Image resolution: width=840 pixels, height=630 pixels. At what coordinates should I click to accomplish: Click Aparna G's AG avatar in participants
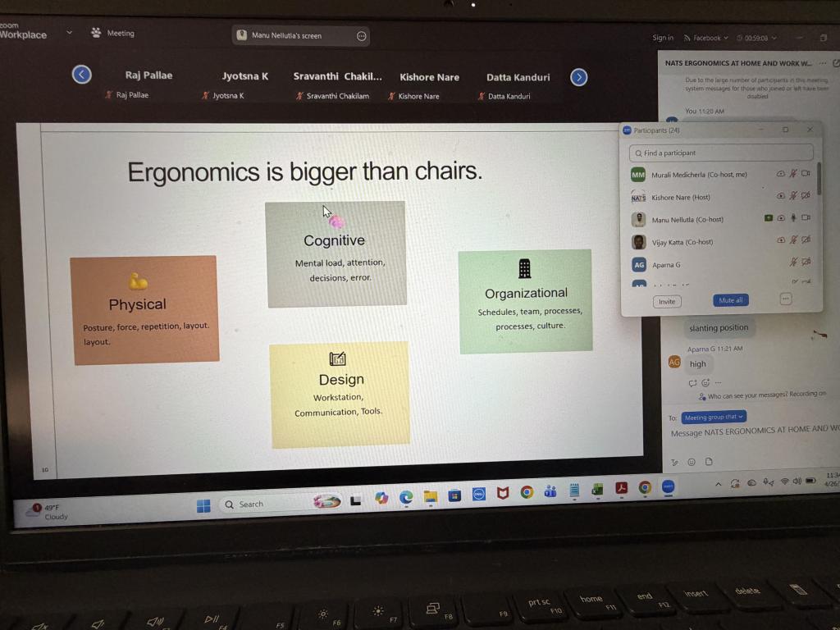coord(639,265)
